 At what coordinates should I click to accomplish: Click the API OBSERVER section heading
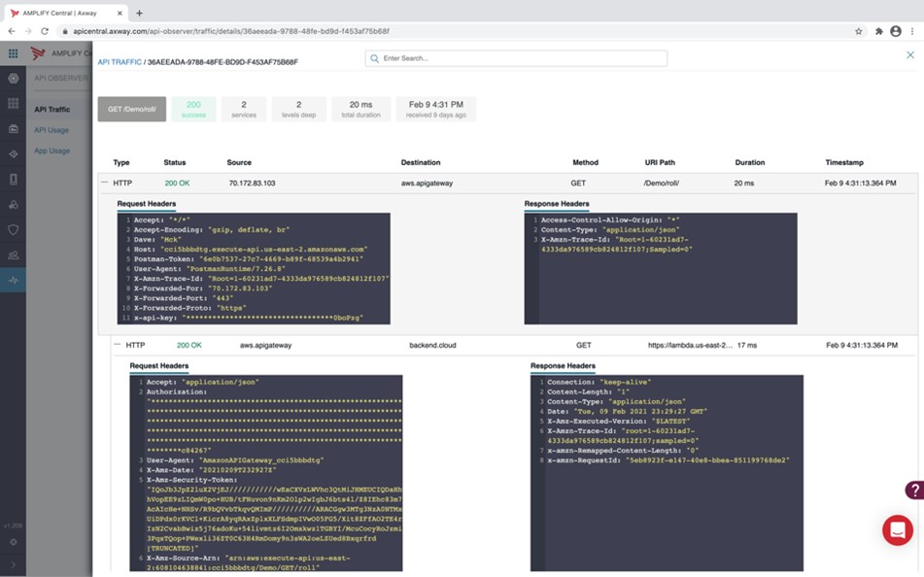(x=60, y=78)
